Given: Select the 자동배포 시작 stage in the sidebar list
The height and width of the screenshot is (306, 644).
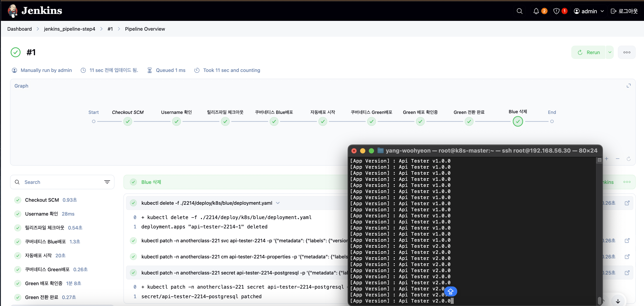Looking at the screenshot, I should 38,255.
